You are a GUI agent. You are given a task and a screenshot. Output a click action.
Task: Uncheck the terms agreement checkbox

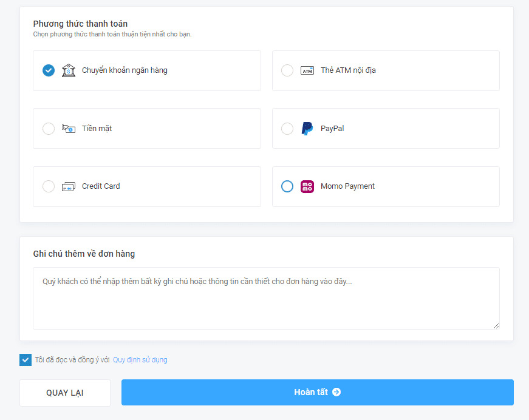click(26, 360)
